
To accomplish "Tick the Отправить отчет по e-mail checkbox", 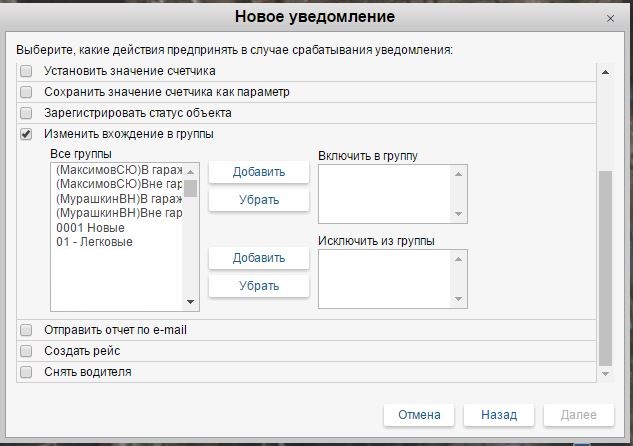I will (x=27, y=330).
